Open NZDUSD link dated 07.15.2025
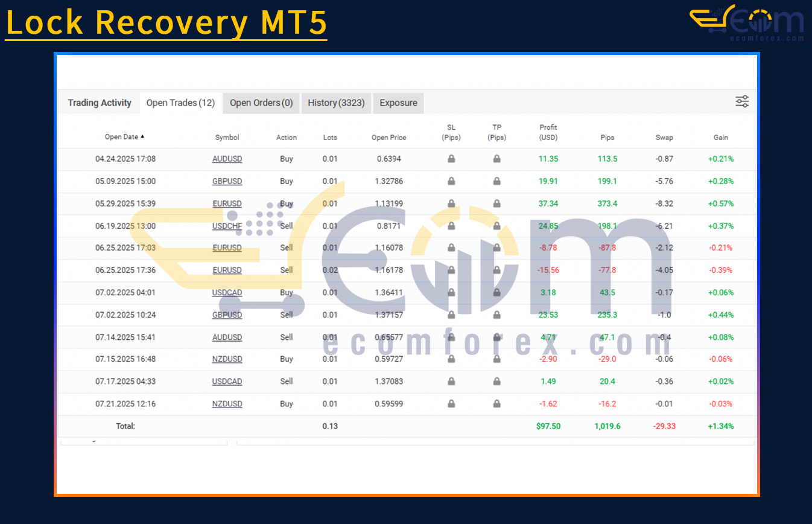 coord(227,359)
